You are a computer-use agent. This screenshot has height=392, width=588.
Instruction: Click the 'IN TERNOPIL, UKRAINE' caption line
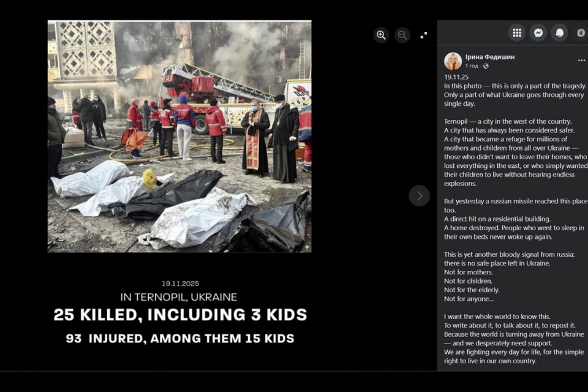(x=179, y=297)
